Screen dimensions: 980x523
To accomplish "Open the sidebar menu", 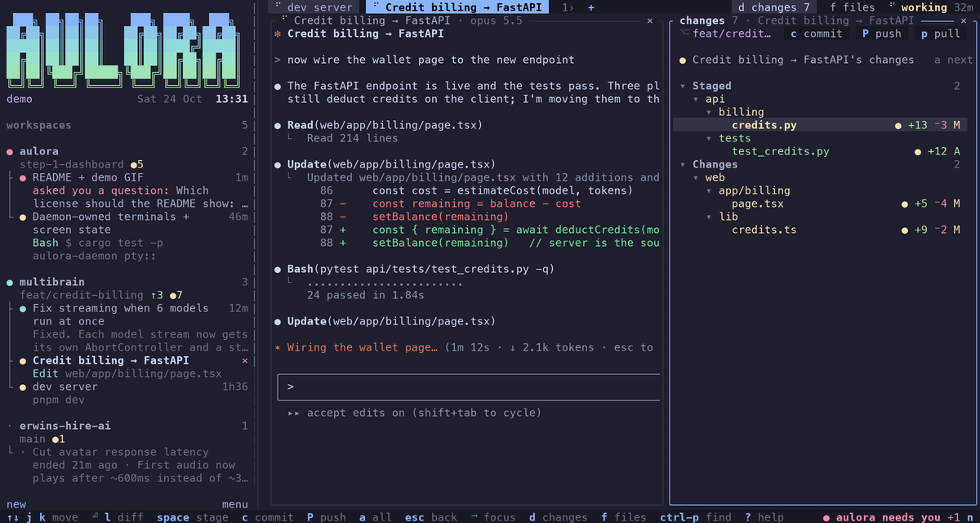I will pos(235,504).
